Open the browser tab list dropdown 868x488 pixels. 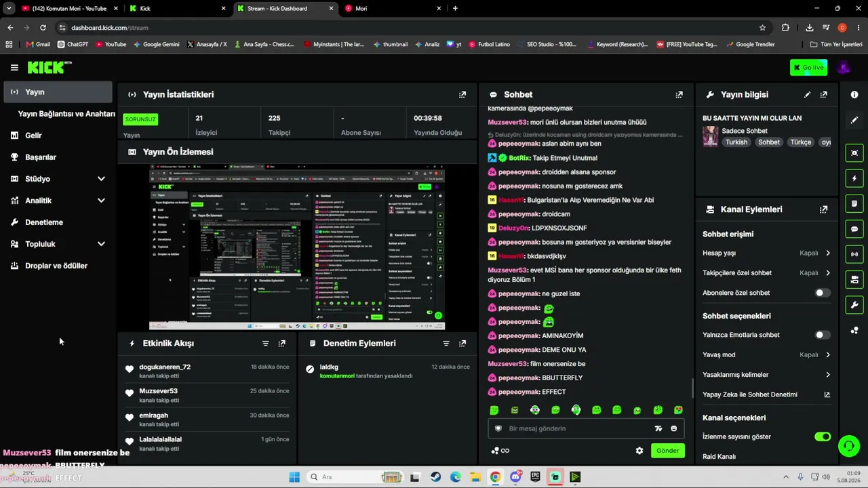pyautogui.click(x=9, y=8)
